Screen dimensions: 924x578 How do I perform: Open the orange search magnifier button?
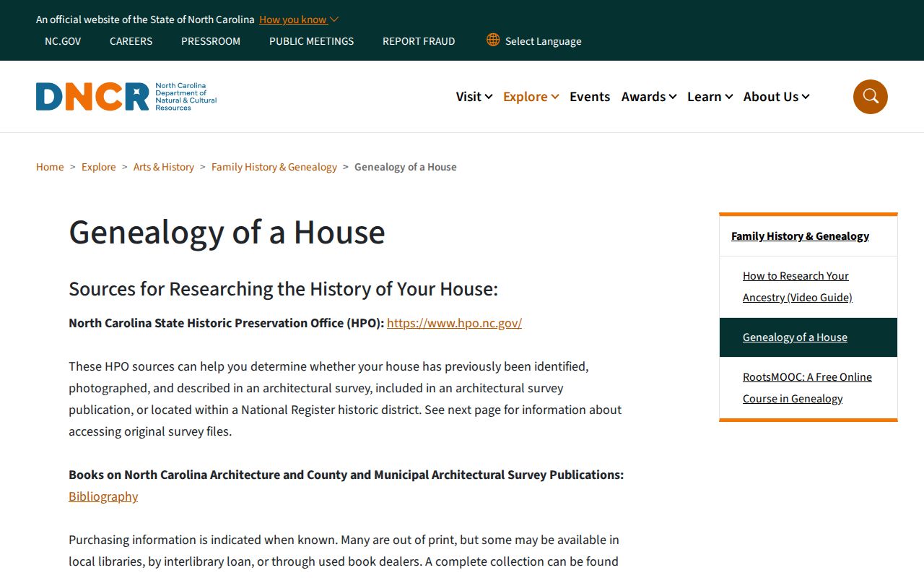click(870, 97)
